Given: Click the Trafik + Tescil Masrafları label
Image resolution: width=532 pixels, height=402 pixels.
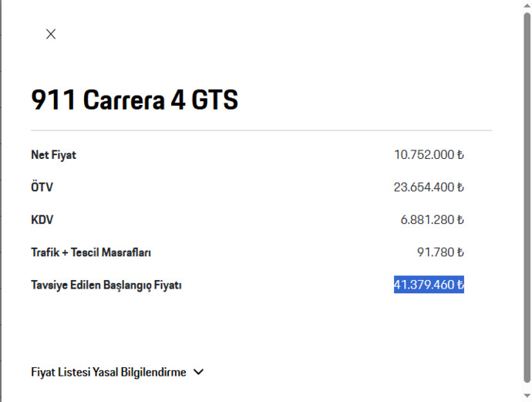Looking at the screenshot, I should pos(91,252).
